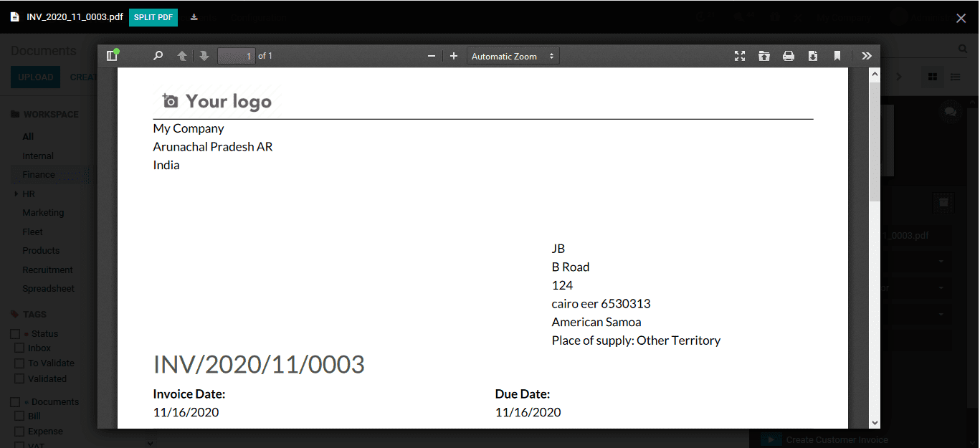
Task: Go to next page in PDF viewer
Action: (x=204, y=56)
